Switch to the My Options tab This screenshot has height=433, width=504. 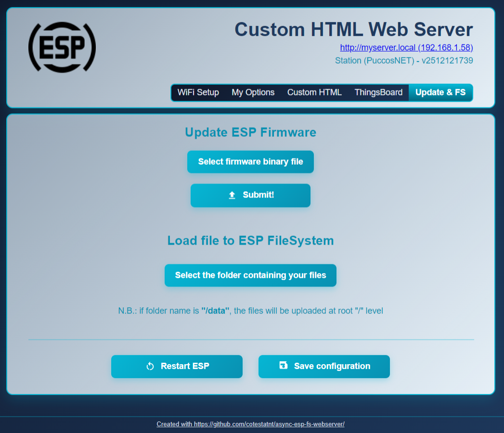pos(253,92)
